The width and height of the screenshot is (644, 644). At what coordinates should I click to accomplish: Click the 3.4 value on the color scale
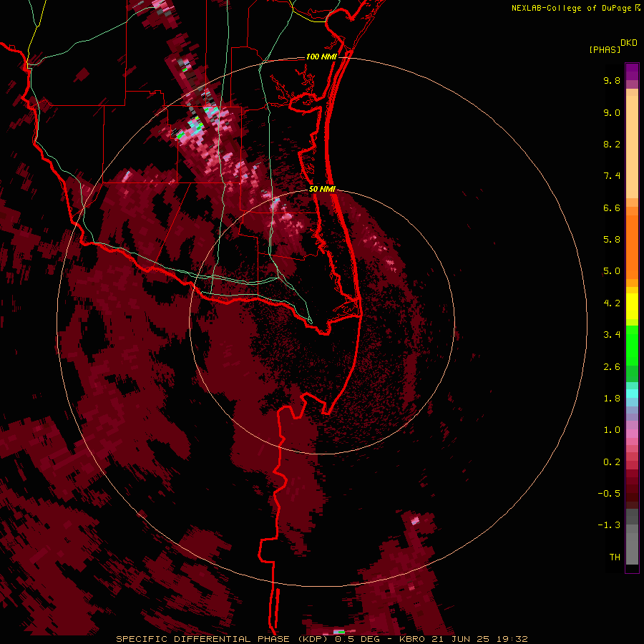click(612, 335)
